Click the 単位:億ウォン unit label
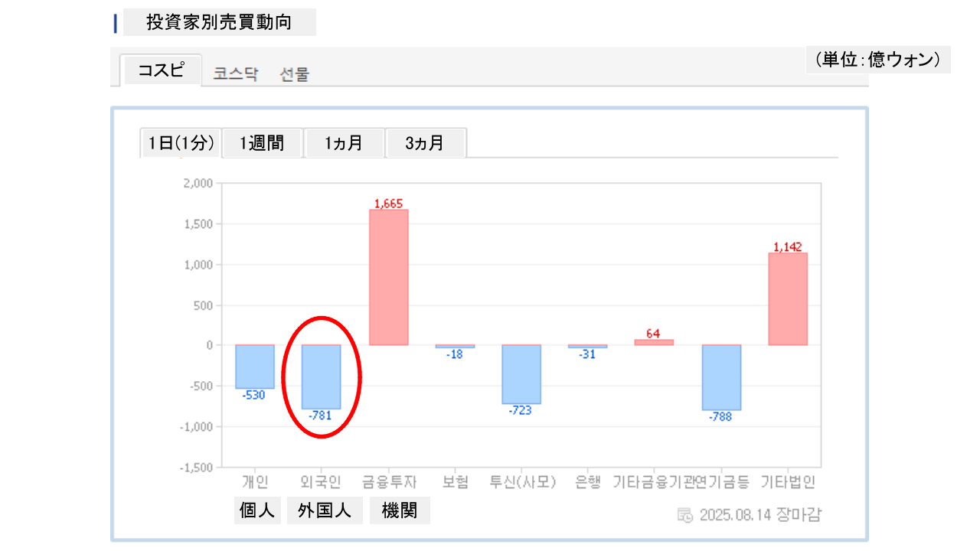The image size is (980, 551). tap(877, 60)
